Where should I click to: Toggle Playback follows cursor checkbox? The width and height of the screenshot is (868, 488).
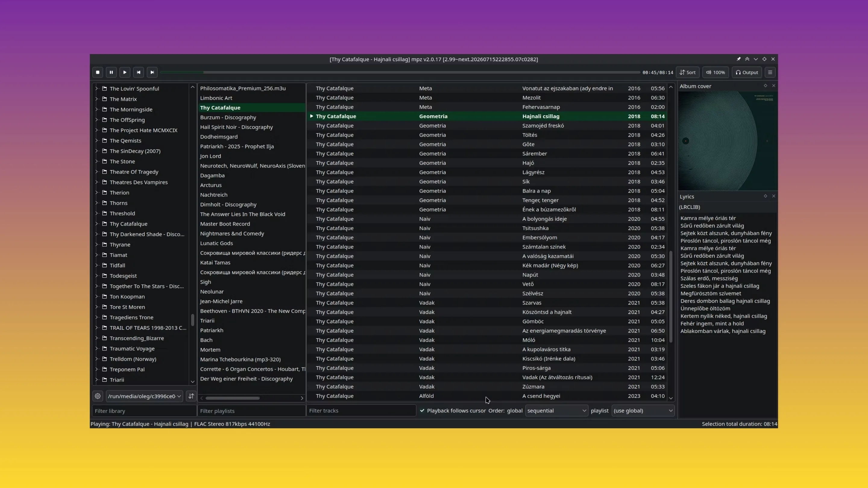click(x=422, y=411)
